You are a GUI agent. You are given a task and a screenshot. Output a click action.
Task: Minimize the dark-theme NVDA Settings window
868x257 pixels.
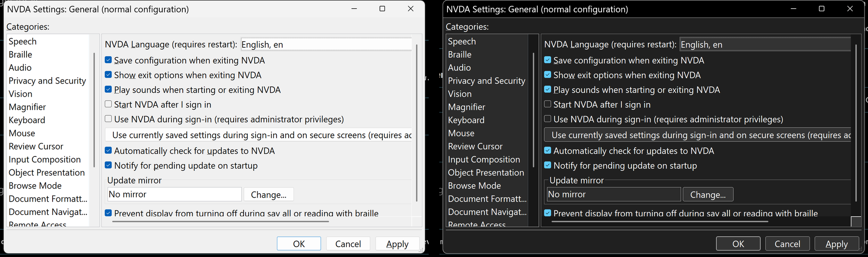pyautogui.click(x=793, y=9)
